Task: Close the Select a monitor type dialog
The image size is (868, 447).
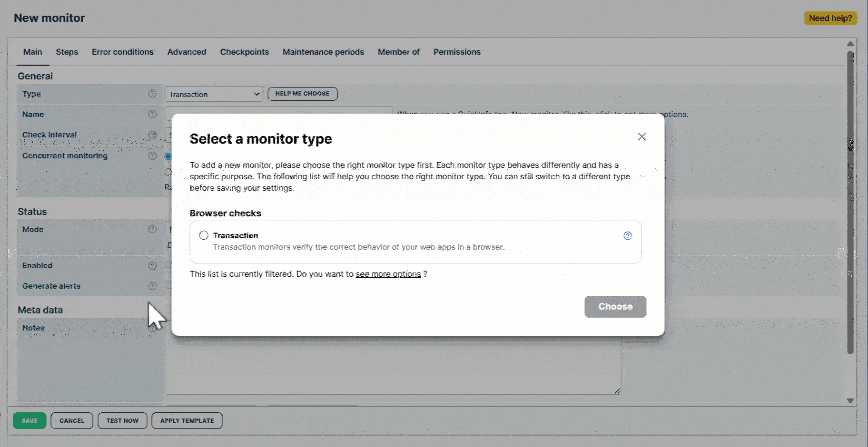Action: 641,137
